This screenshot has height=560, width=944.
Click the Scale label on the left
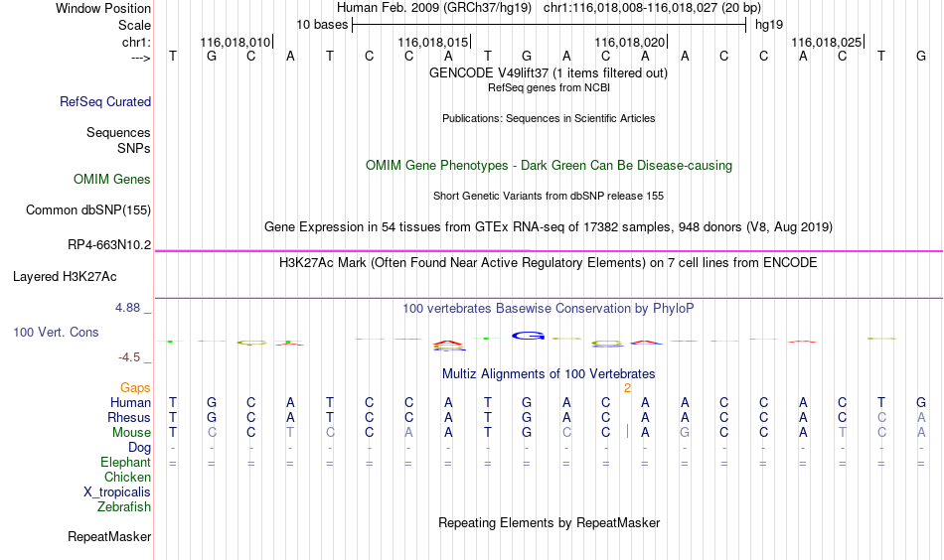[x=135, y=25]
